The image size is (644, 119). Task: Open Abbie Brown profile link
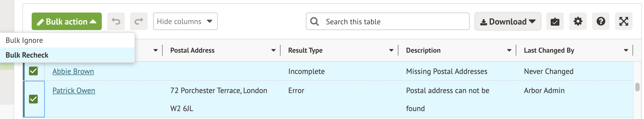point(73,71)
